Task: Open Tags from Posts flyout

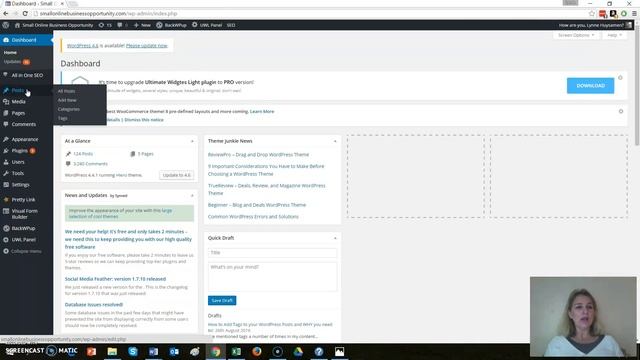Action: 62,118
